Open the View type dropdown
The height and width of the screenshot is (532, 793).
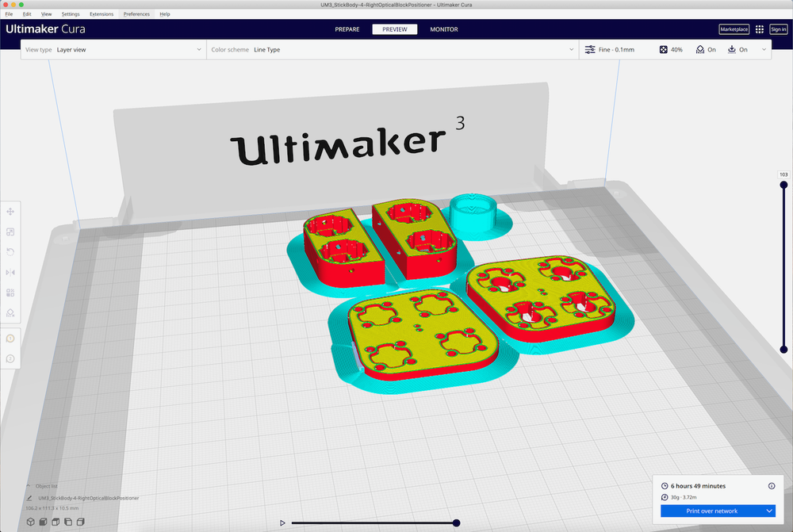pos(113,50)
